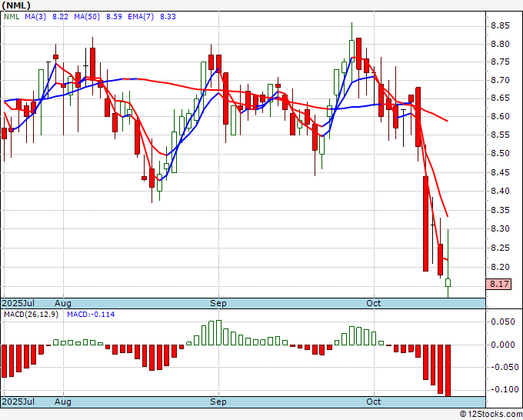Click Sep on the price chart axis
Screen dimensions: 523x420
pyautogui.click(x=218, y=304)
